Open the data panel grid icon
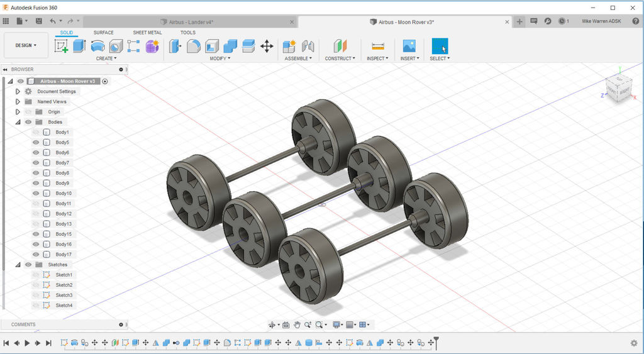The width and height of the screenshot is (644, 354). coord(6,21)
